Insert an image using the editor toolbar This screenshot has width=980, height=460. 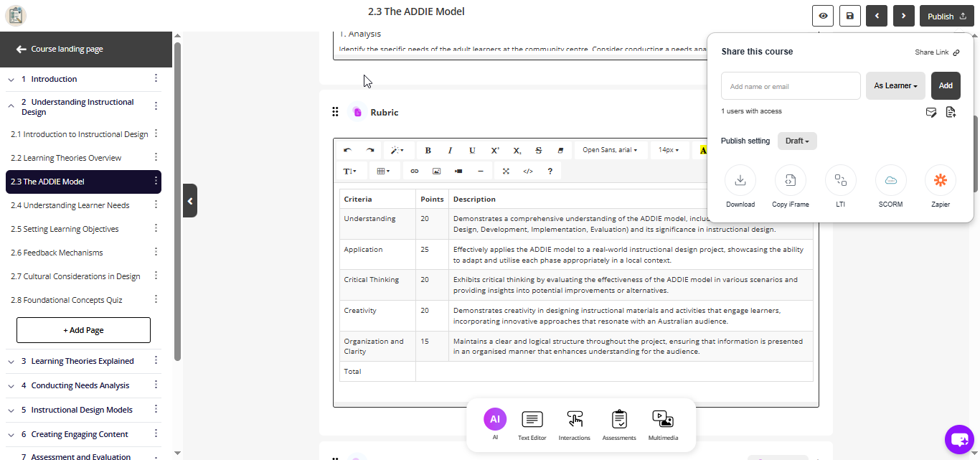click(x=436, y=171)
